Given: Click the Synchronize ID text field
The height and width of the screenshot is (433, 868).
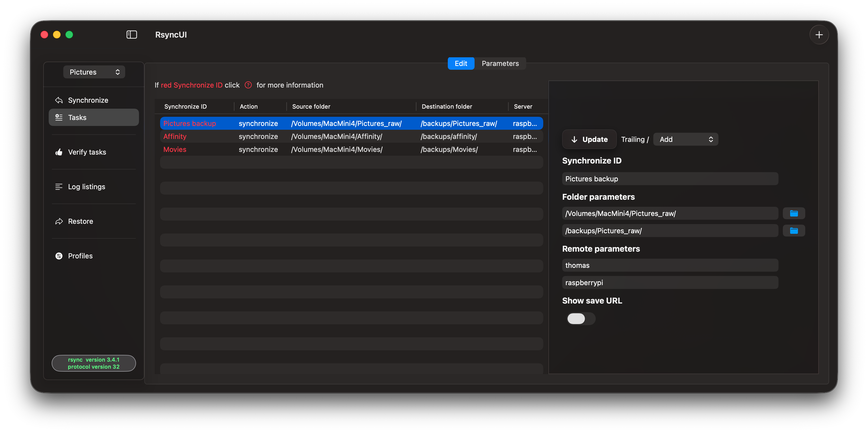Looking at the screenshot, I should pos(670,179).
